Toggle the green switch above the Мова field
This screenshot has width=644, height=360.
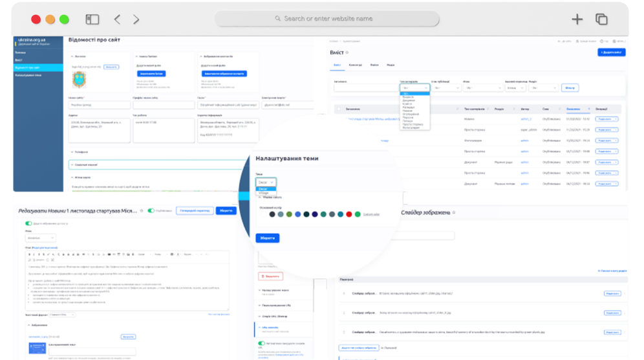tap(28, 223)
